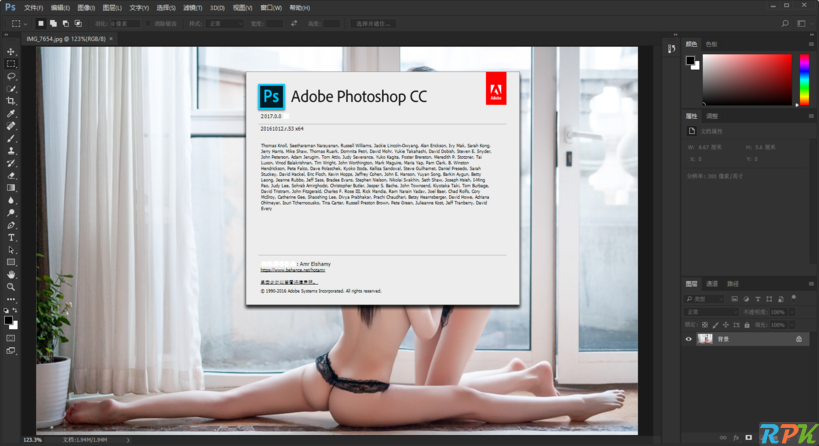
Task: Toggle the anti-alias checkbox in options bar
Action: point(148,24)
